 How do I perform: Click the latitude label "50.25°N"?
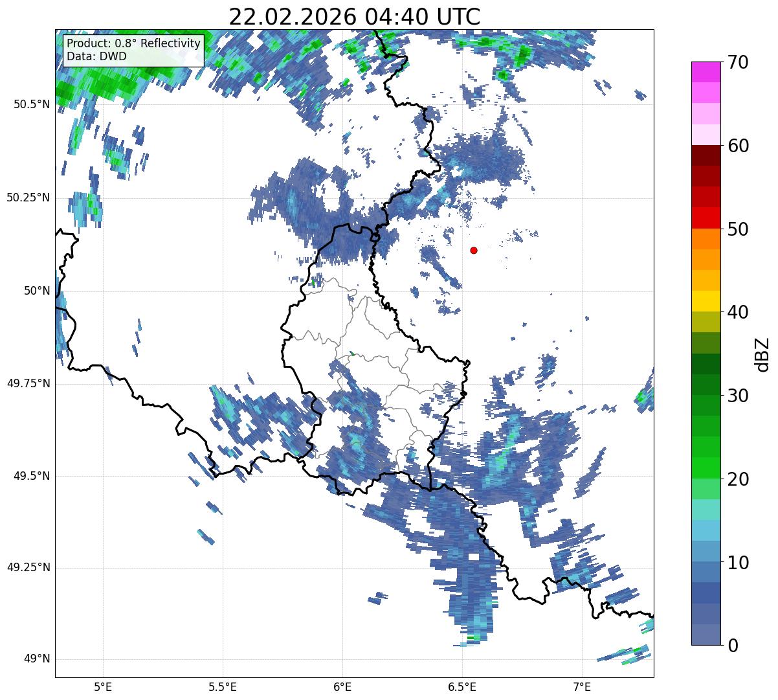(x=28, y=198)
